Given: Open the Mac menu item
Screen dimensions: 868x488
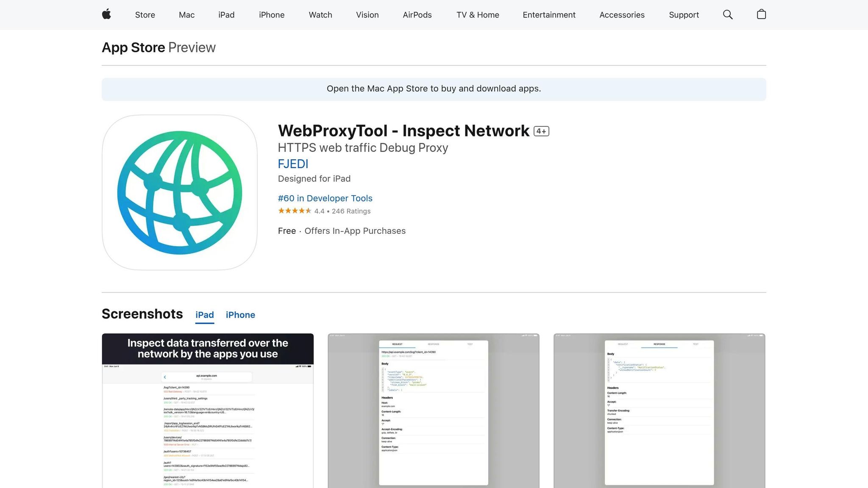Looking at the screenshot, I should tap(186, 15).
